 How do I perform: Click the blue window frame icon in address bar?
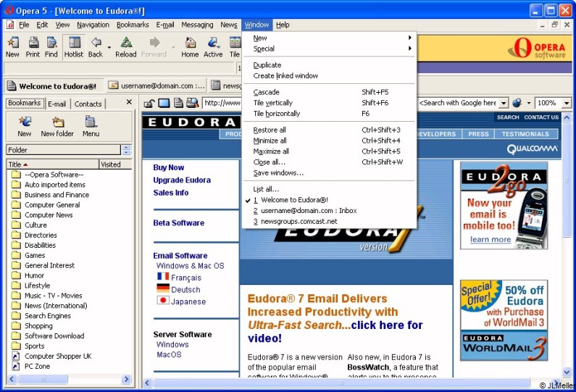point(164,103)
